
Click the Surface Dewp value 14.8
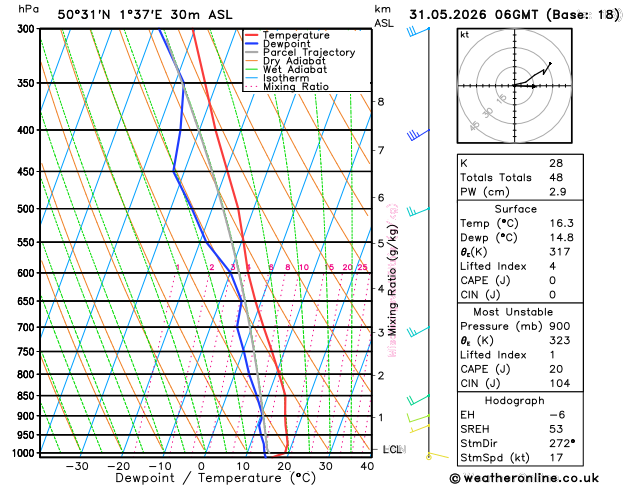[x=562, y=237]
